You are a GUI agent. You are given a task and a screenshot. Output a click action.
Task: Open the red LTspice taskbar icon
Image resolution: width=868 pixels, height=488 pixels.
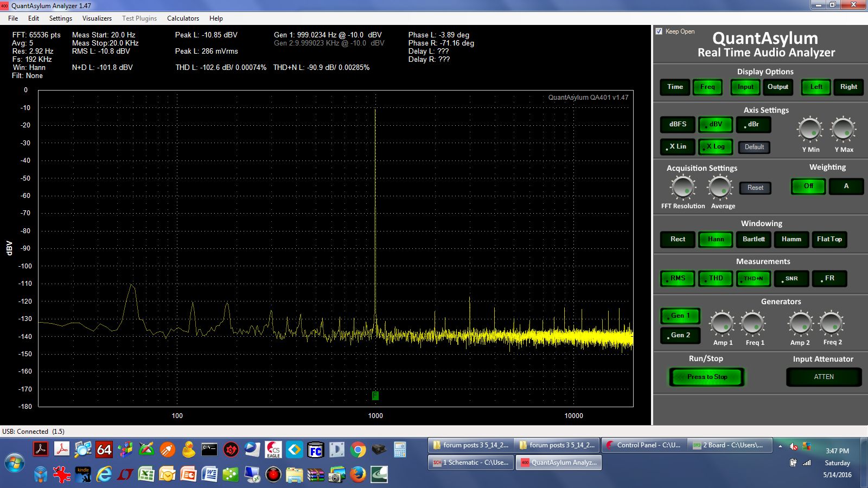click(125, 475)
